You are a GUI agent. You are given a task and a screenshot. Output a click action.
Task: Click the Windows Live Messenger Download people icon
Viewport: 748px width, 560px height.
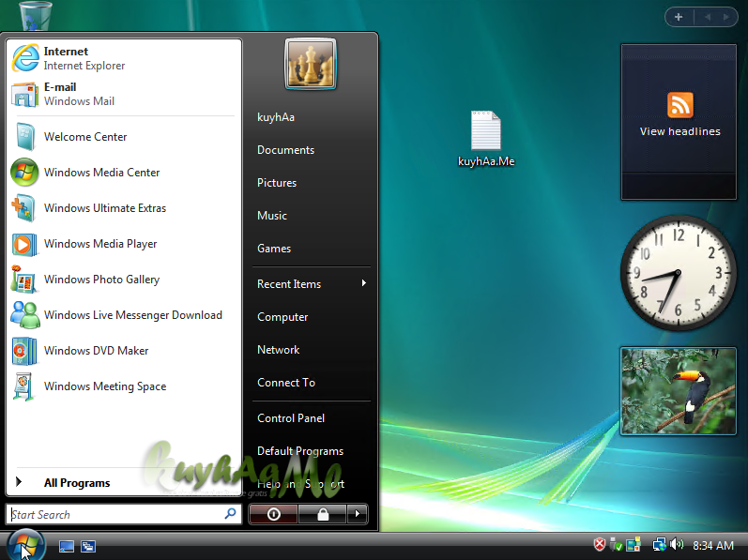tap(24, 315)
